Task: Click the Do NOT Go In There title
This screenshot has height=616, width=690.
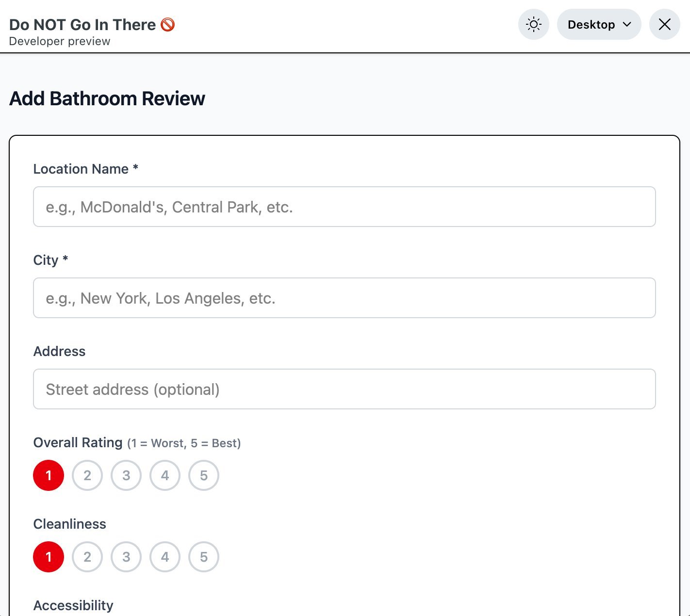Action: point(82,25)
